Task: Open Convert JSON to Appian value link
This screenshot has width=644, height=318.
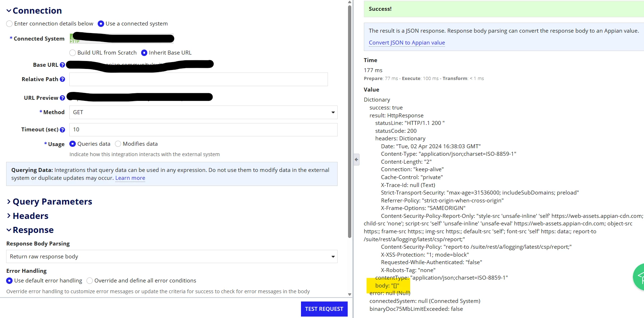Action: pyautogui.click(x=407, y=43)
